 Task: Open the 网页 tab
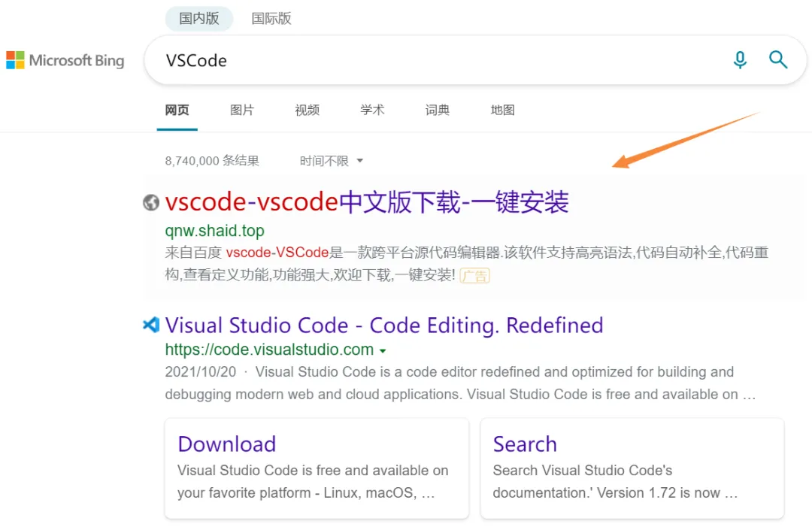tap(177, 110)
